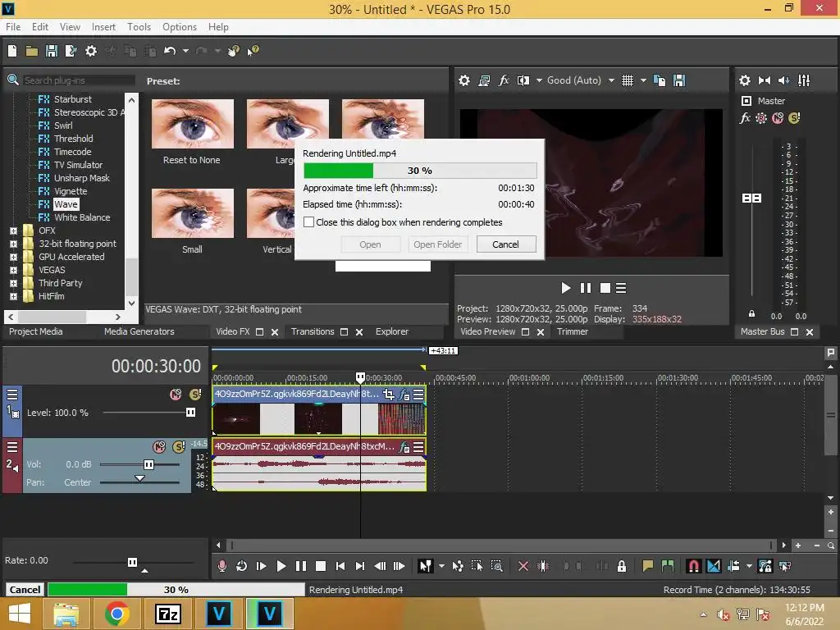This screenshot has height=630, width=840.
Task: Open Chrome from the Windows taskbar
Action: 116,614
